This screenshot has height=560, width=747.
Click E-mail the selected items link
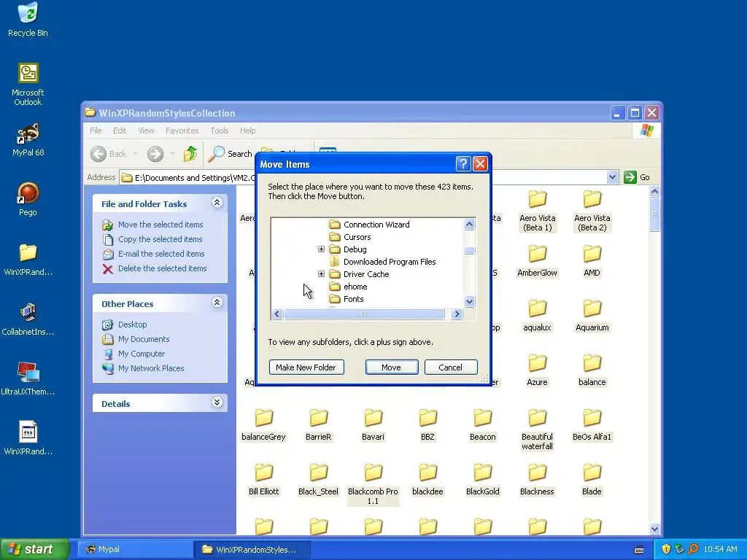(161, 254)
